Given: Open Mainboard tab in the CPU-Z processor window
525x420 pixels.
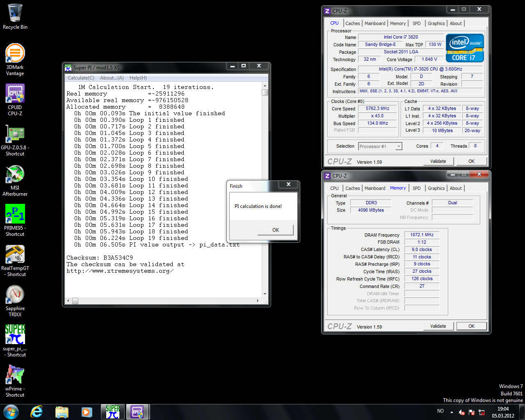Looking at the screenshot, I should [x=375, y=23].
